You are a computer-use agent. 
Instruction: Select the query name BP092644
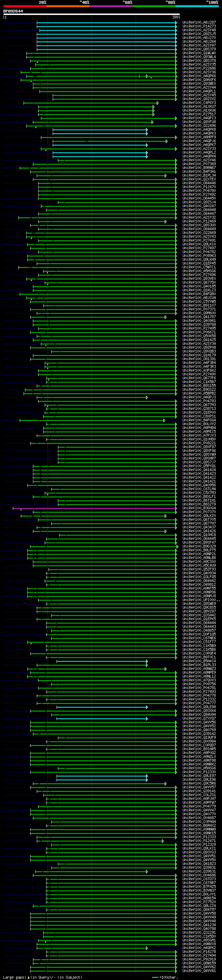click(13, 11)
